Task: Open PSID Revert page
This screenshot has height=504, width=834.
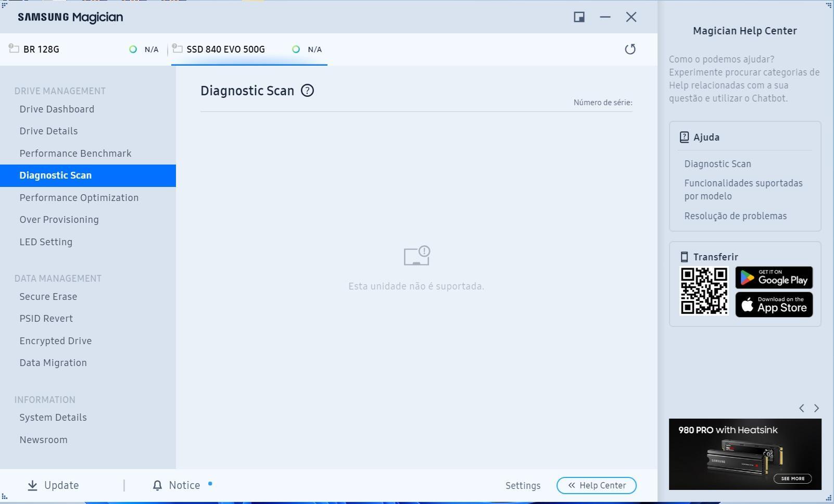Action: click(46, 319)
